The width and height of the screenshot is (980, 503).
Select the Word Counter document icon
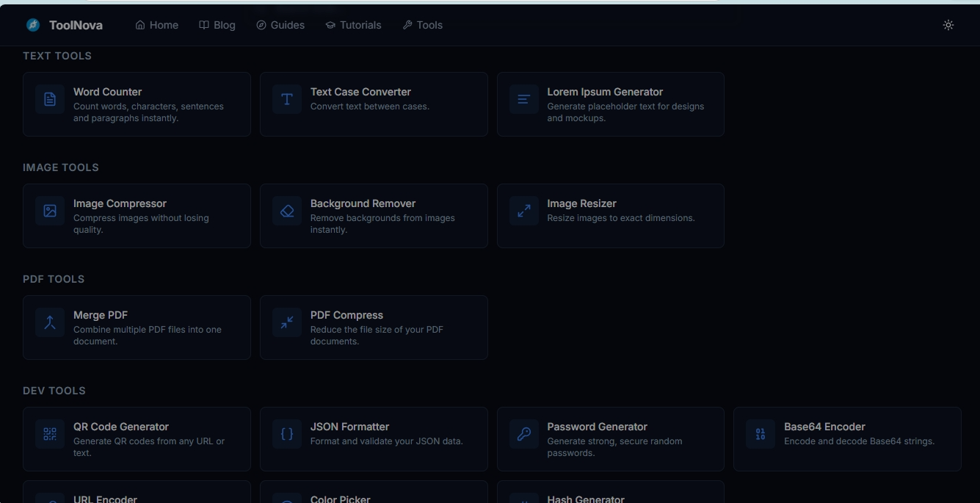point(49,99)
